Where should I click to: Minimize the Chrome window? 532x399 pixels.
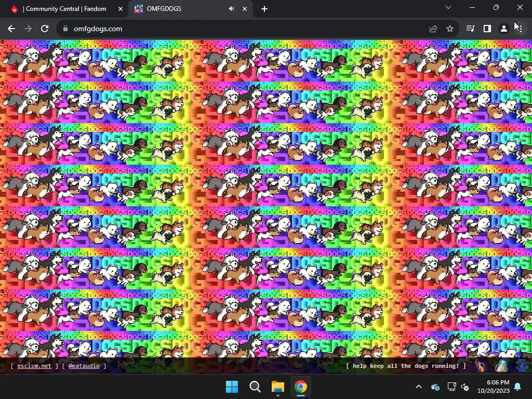tap(472, 7)
